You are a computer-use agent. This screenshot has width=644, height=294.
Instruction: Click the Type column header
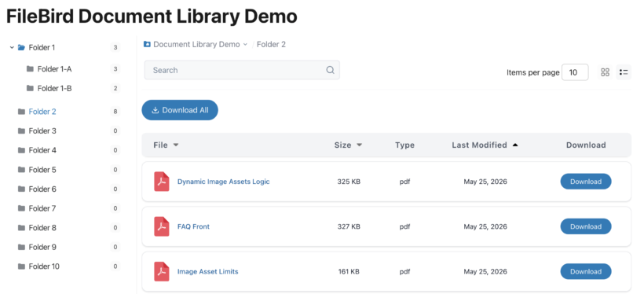(x=404, y=145)
